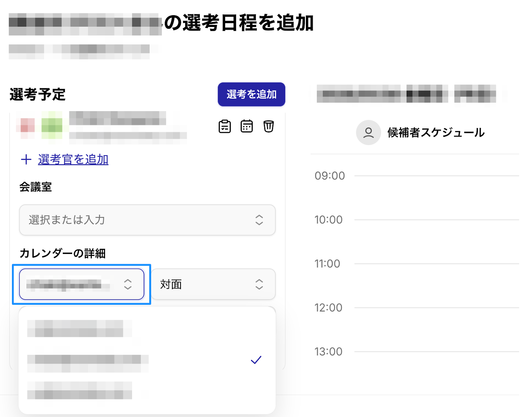
Task: Click the red color square in the interview row
Action: [x=28, y=126]
